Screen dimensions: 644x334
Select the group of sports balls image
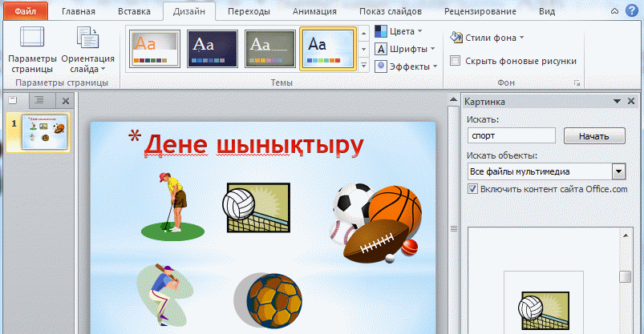tap(375, 224)
